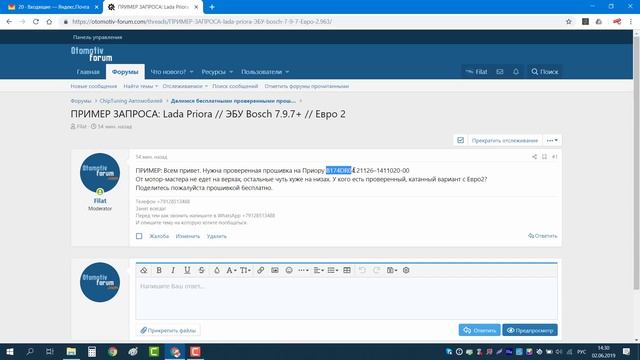Viewport: 640px width, 360px height.
Task: Click the post number #1 link
Action: point(554,157)
